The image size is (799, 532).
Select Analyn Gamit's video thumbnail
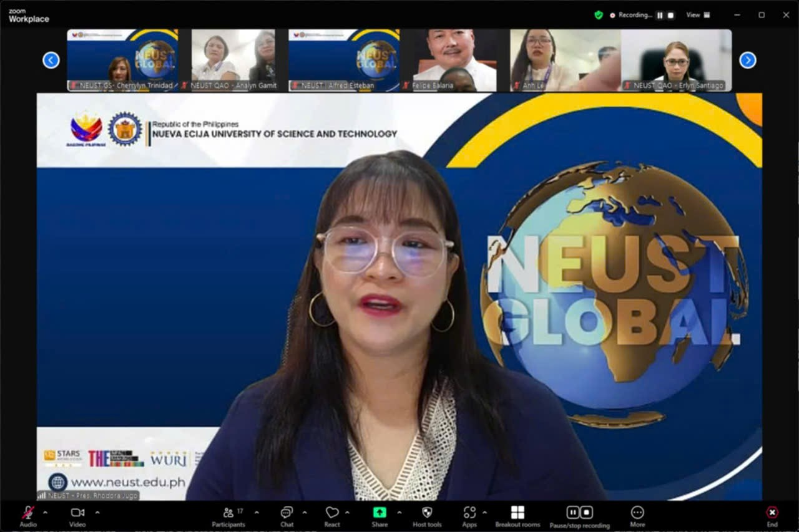point(233,60)
